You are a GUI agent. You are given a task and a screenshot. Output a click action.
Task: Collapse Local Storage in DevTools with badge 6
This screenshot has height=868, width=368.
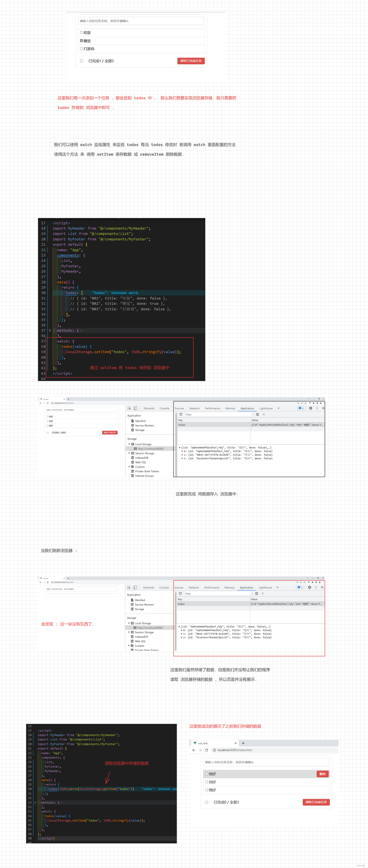(x=129, y=444)
